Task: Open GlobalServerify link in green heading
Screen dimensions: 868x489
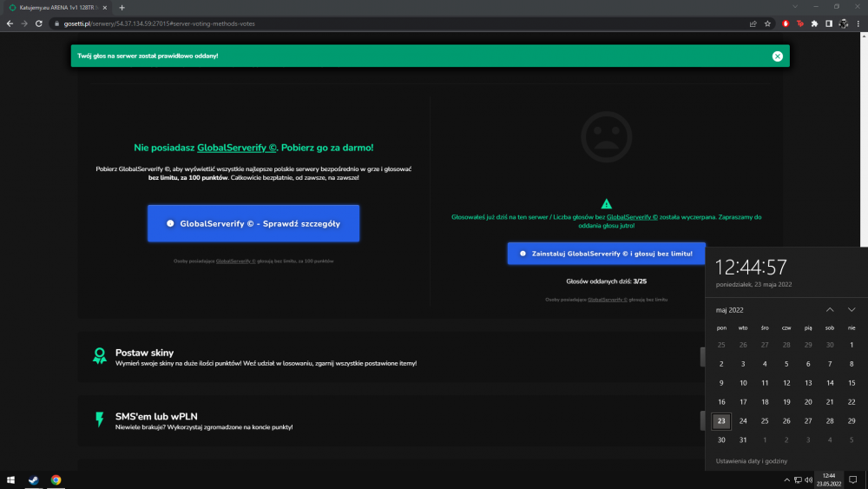Action: pyautogui.click(x=236, y=148)
